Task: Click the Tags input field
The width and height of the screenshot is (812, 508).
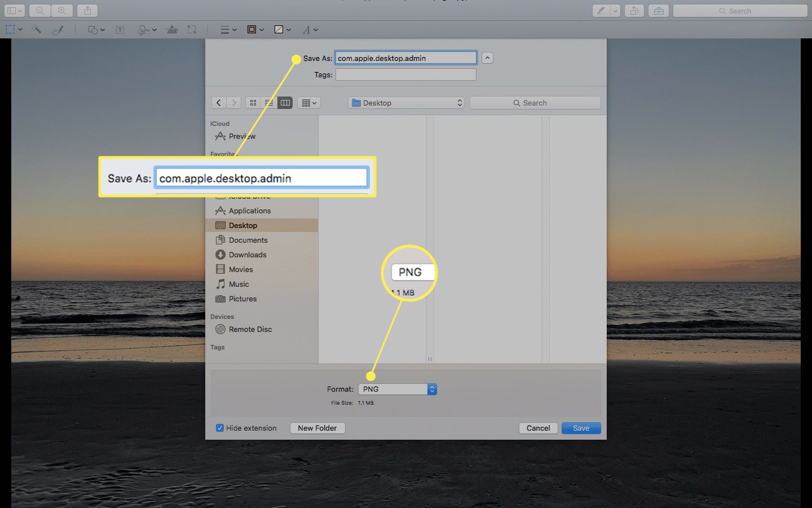Action: click(x=406, y=75)
